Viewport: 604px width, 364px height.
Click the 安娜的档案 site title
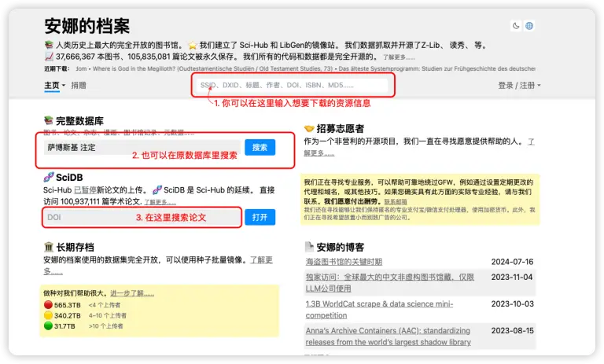(87, 26)
